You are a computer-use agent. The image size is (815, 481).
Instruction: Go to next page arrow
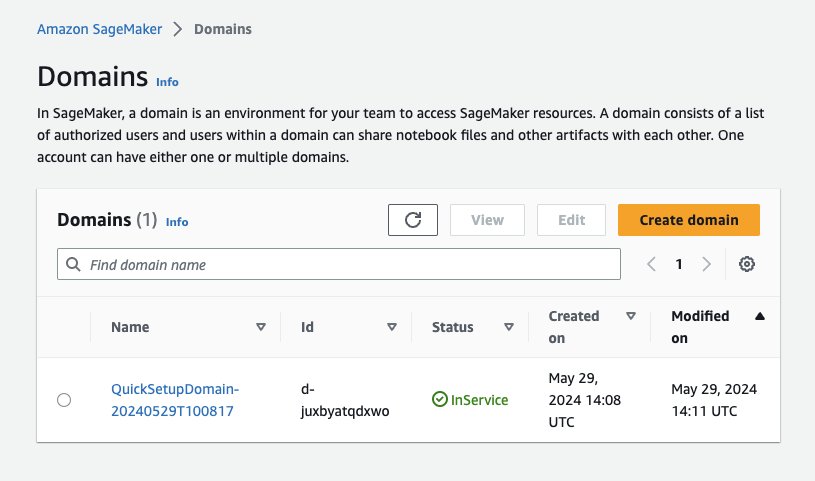707,264
